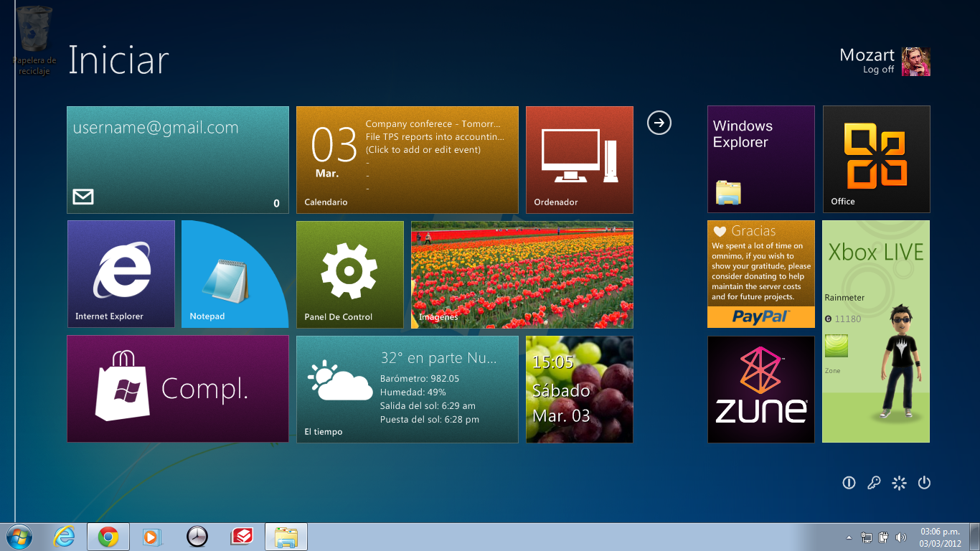Click the volume speaker tray icon
Viewport: 980px width, 551px height.
coord(901,537)
